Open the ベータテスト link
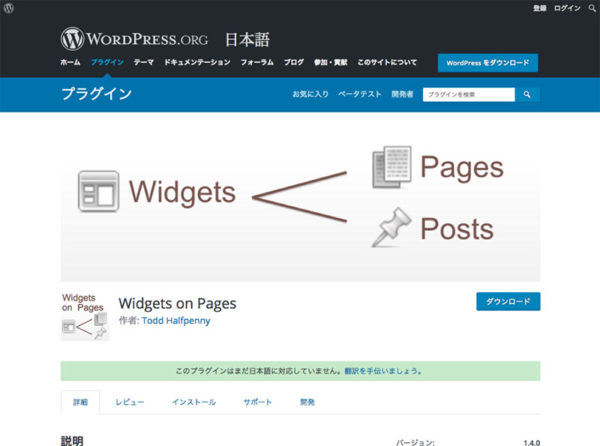This screenshot has width=600, height=446. coord(360,94)
